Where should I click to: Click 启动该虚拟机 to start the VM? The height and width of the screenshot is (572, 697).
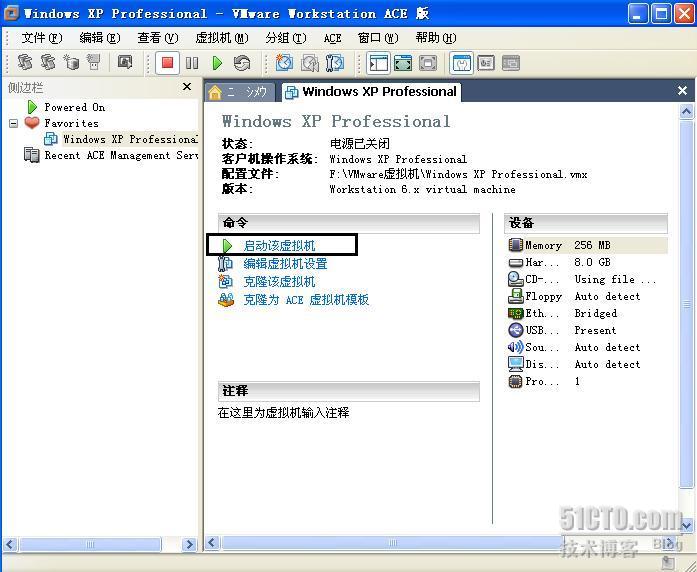[x=279, y=245]
